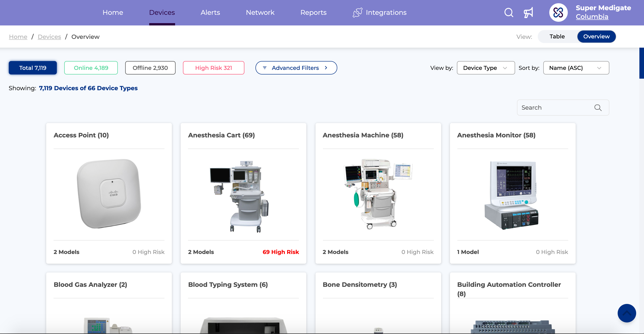This screenshot has height=334, width=644.
Task: Open the View by Device Type dropdown
Action: coord(485,68)
